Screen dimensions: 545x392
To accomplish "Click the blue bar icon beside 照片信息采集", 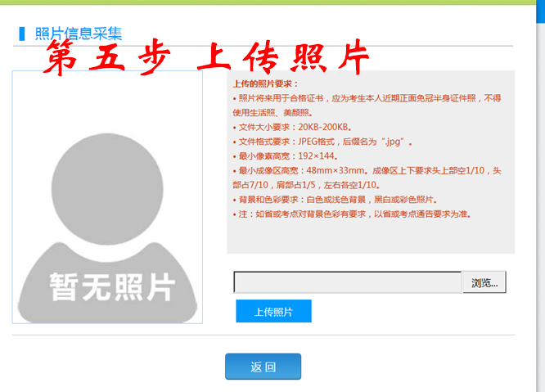I will coord(22,34).
